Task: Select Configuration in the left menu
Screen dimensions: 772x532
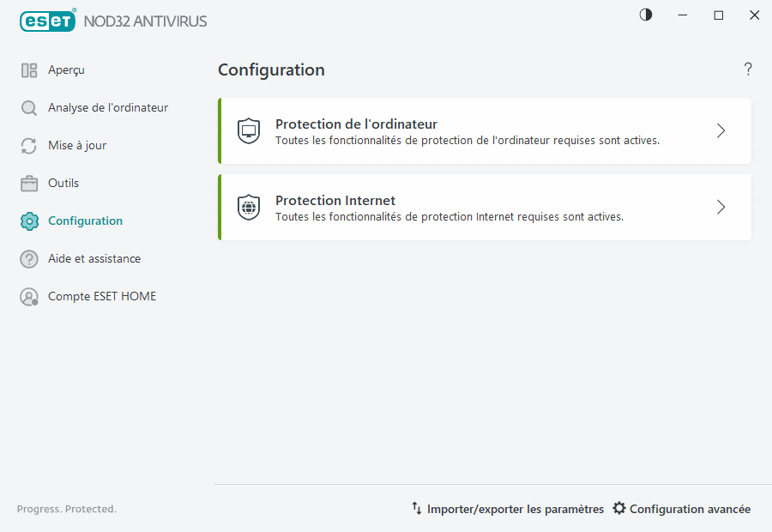Action: point(86,221)
